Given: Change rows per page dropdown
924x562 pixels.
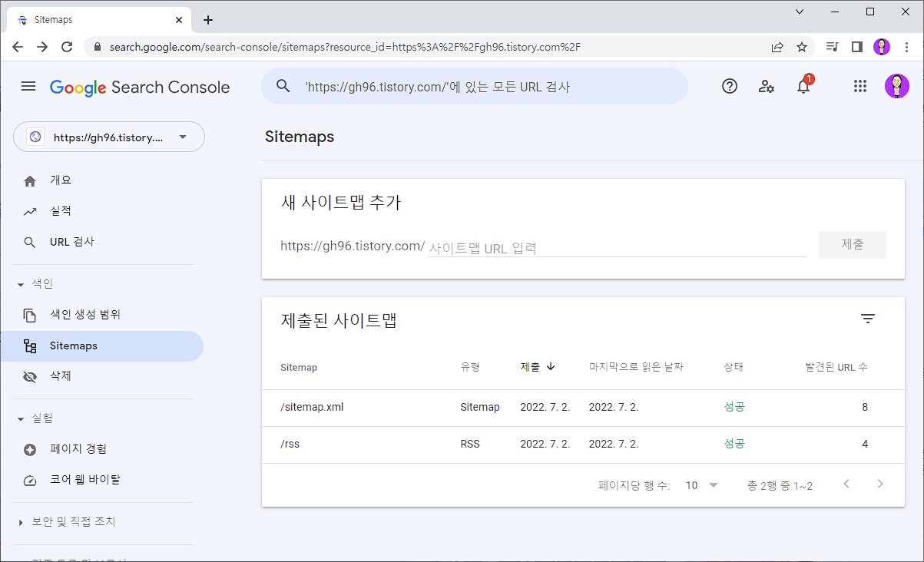Looking at the screenshot, I should point(702,485).
